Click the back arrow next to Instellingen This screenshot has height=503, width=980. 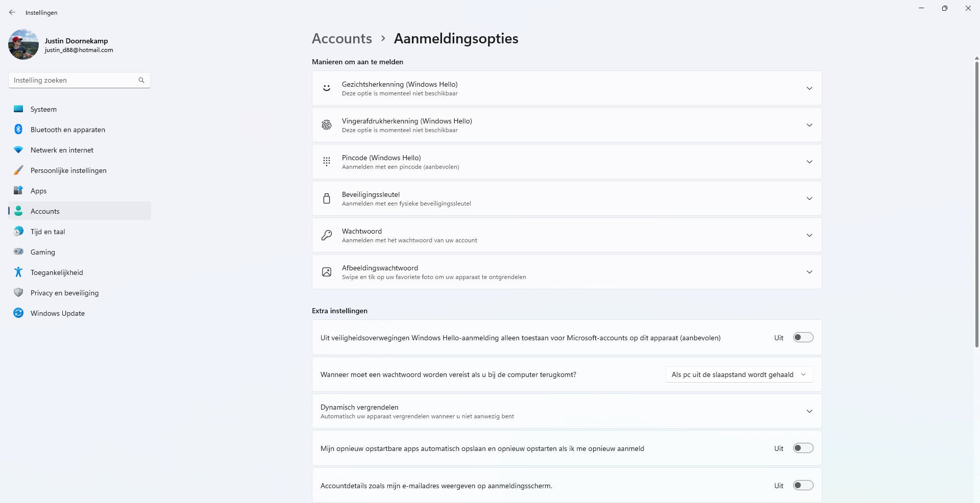click(12, 12)
